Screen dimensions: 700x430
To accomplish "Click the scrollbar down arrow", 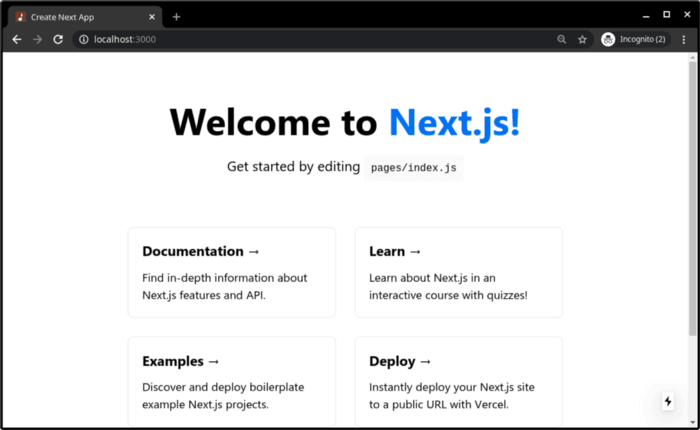I will click(x=692, y=422).
